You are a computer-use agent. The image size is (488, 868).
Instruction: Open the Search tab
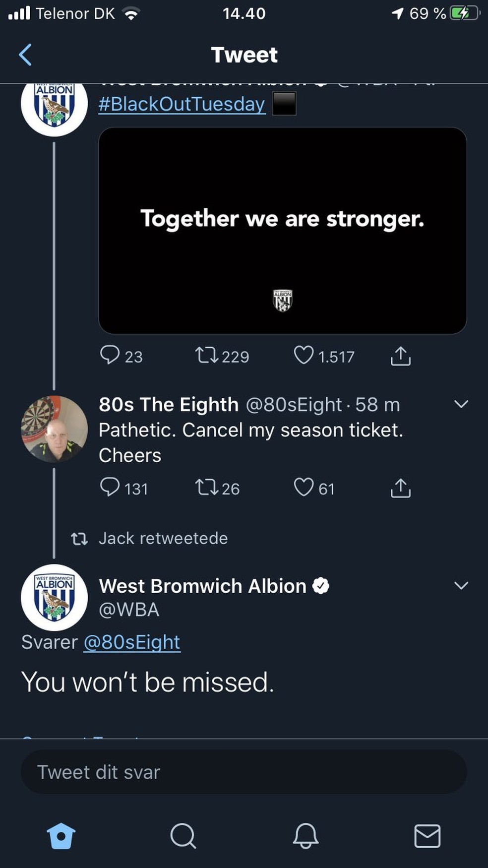tap(183, 836)
